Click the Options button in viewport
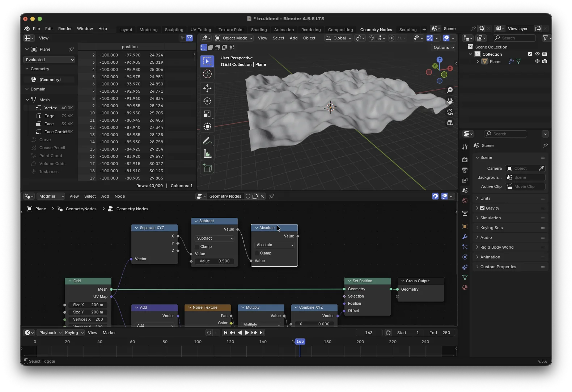This screenshot has width=572, height=392. point(443,47)
